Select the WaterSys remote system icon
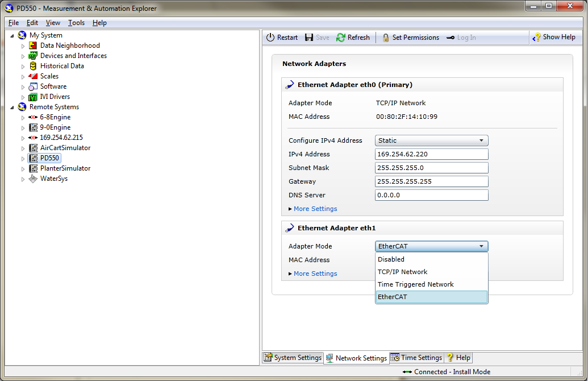Screen dimensions: 588x381 click(34, 179)
